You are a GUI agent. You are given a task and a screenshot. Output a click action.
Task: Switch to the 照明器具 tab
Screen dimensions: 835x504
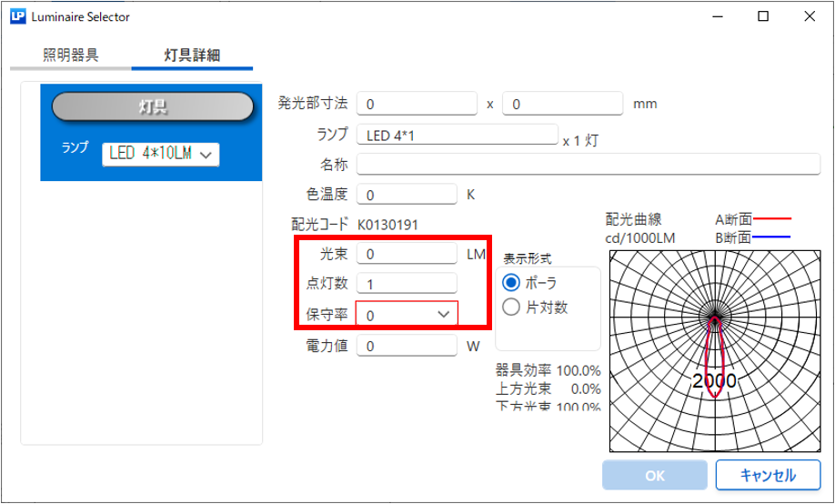pyautogui.click(x=71, y=55)
